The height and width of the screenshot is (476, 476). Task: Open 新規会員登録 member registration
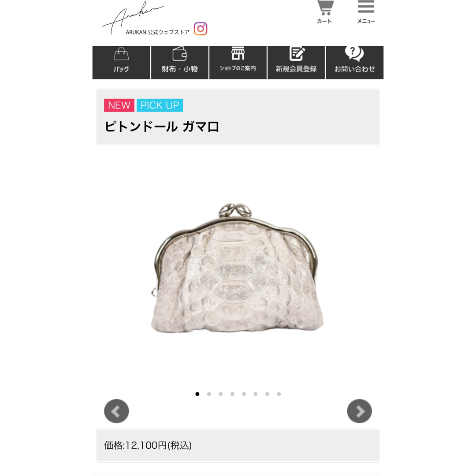pos(296,63)
